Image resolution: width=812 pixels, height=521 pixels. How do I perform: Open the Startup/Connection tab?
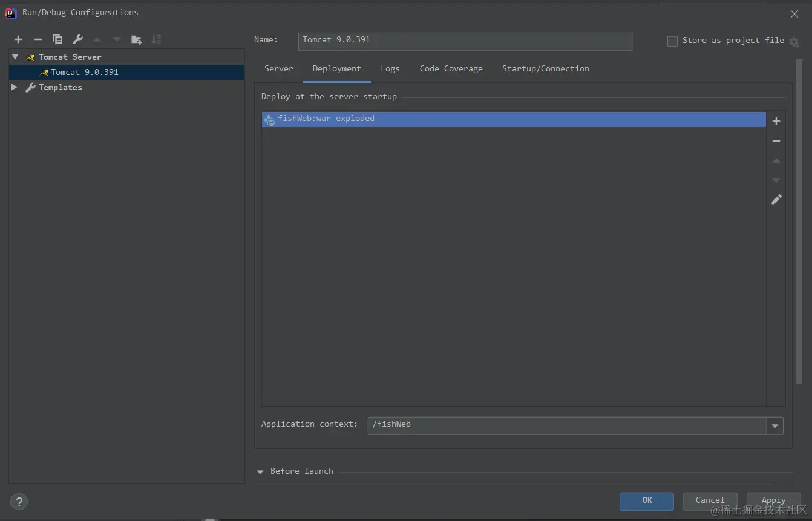pyautogui.click(x=546, y=68)
